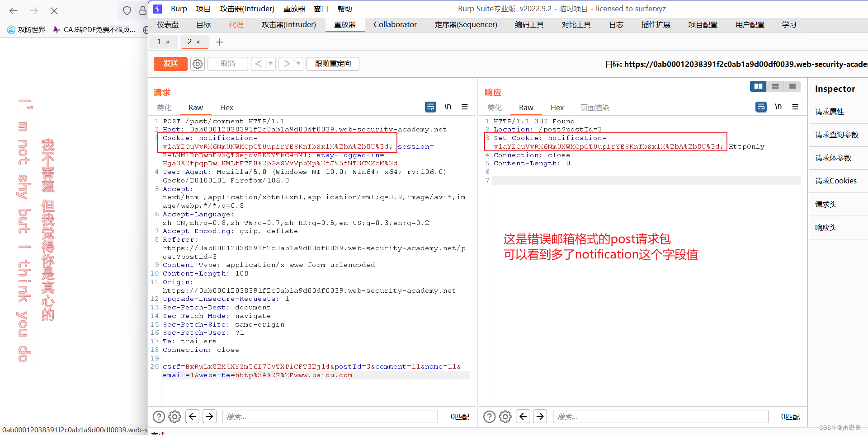Close Repeater tab 2
Image resolution: width=868 pixels, height=435 pixels.
coord(198,42)
